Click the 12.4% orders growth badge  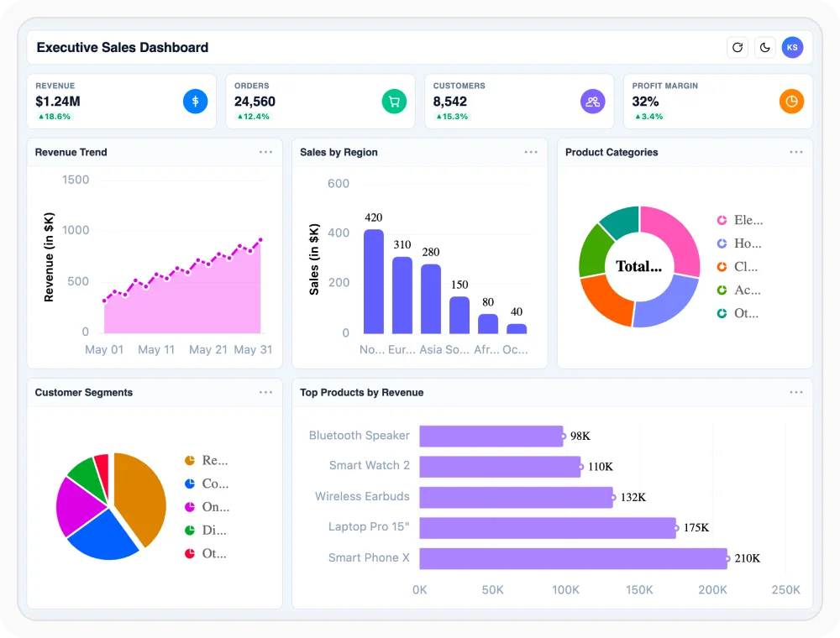tap(253, 116)
